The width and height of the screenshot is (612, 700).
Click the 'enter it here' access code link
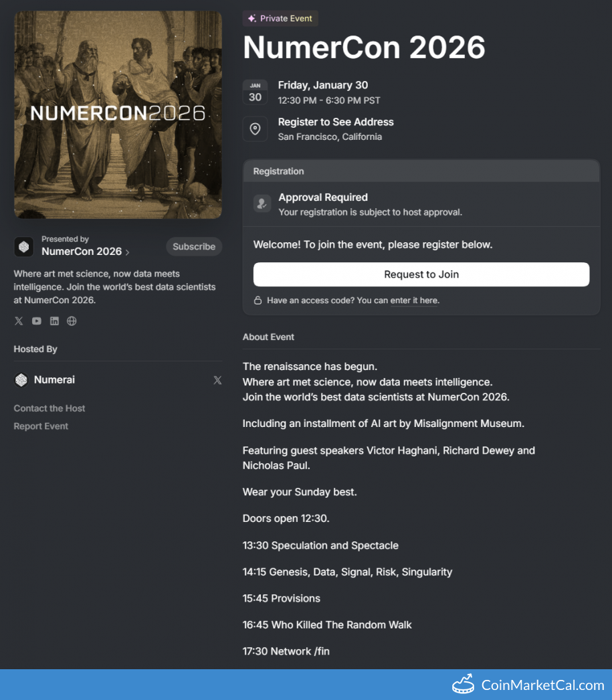tap(414, 300)
